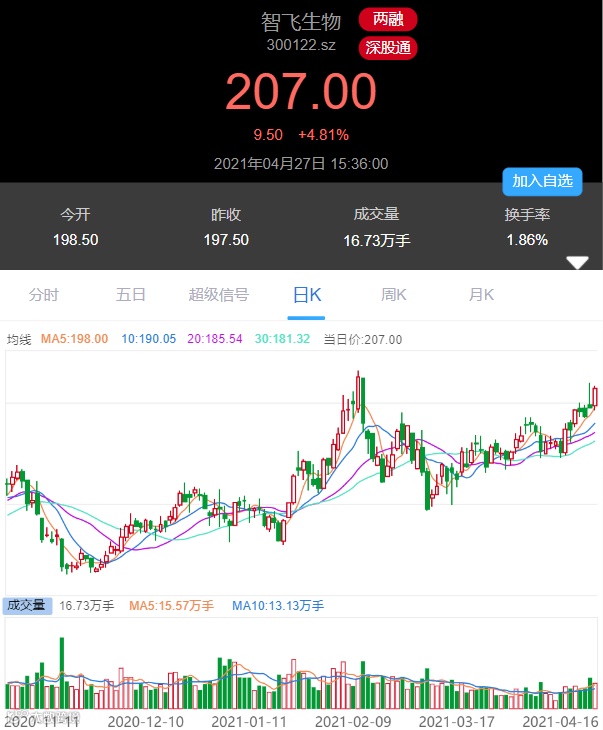The image size is (603, 730).
Task: Click the stock name 智飞生物
Action: pos(301,22)
